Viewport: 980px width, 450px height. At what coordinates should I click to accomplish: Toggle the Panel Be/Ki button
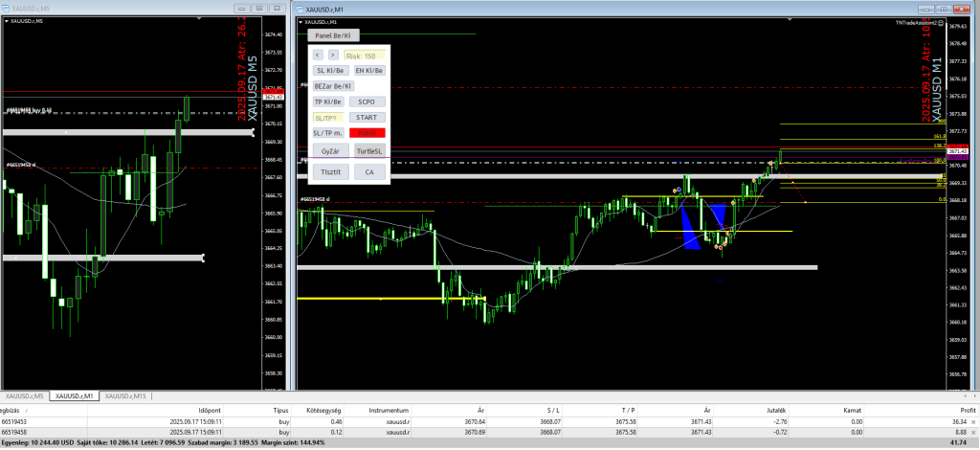point(333,34)
